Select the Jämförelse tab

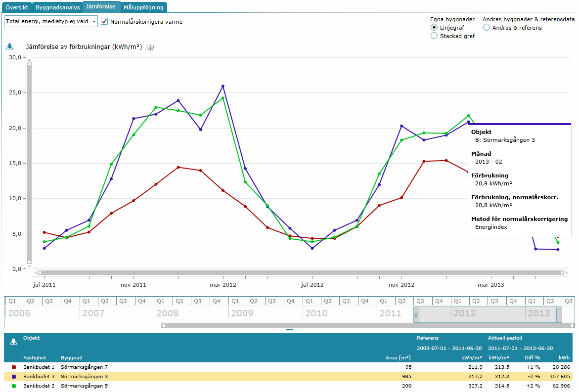[101, 6]
